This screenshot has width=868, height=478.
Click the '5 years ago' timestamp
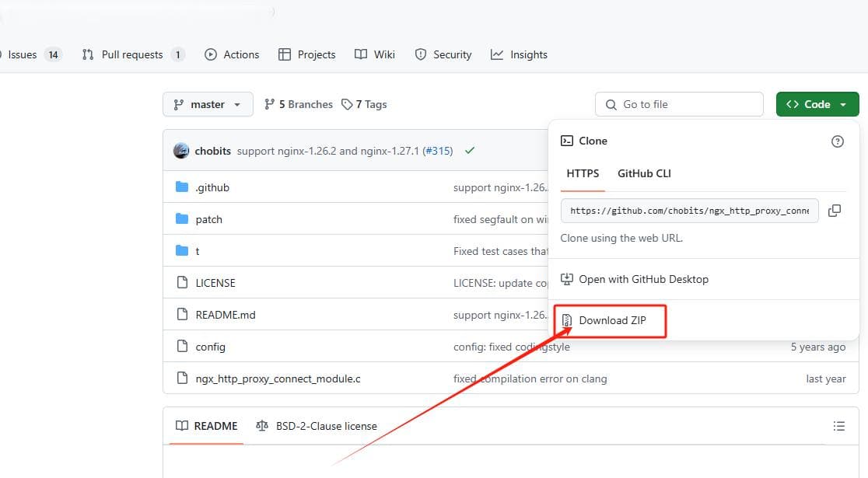point(818,347)
